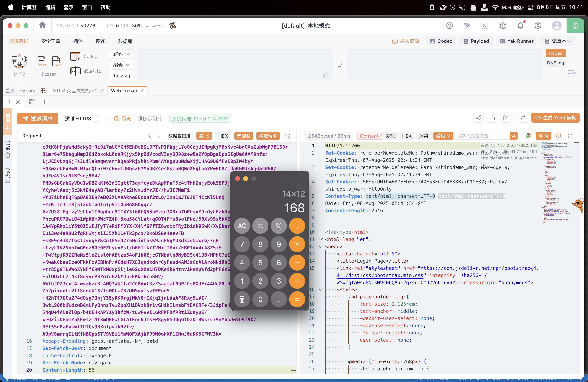Open the Web Fuzzer tool icon
Screen dimensions: 588x382
(x=42, y=62)
